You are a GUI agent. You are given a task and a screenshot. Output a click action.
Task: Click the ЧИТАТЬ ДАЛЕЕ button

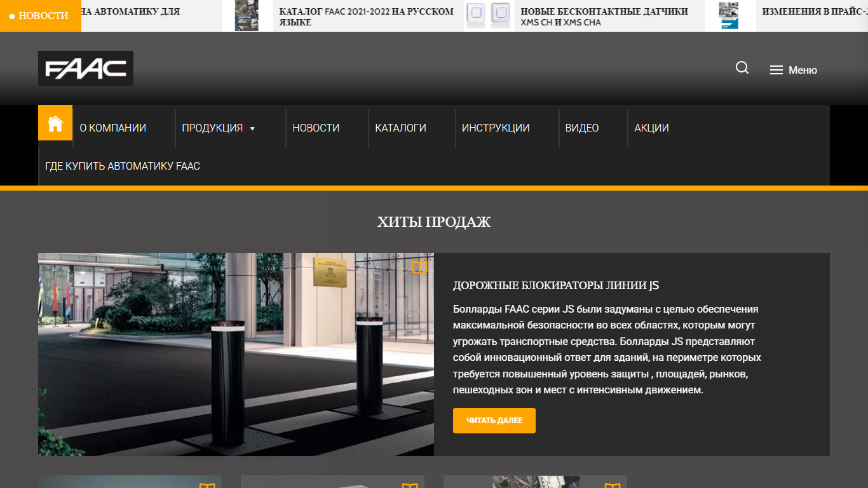click(494, 421)
